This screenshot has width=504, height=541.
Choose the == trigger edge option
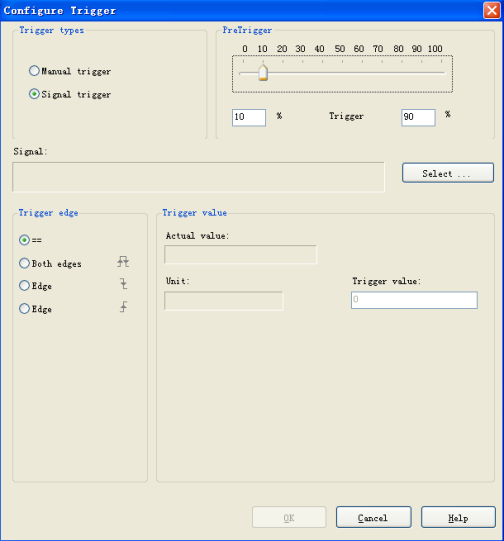[24, 239]
